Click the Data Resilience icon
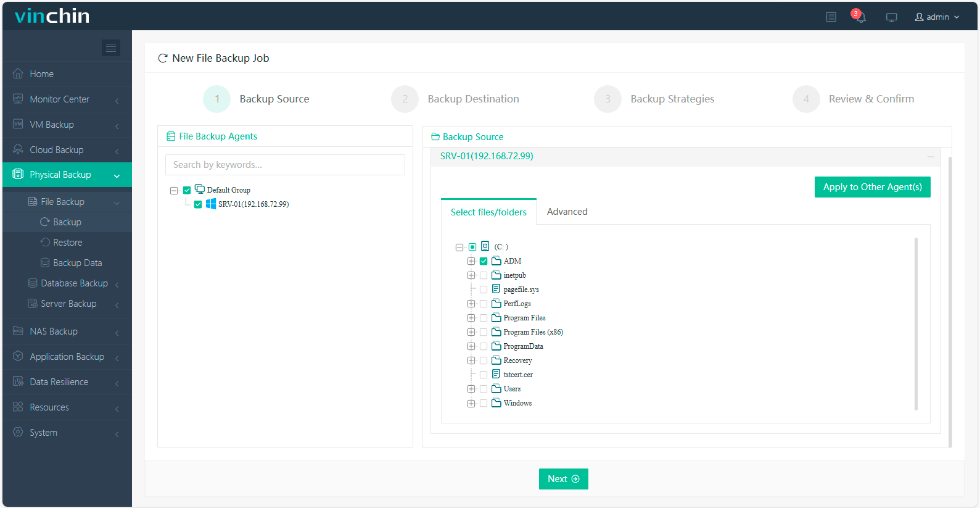Image resolution: width=980 pixels, height=508 pixels. [x=18, y=381]
